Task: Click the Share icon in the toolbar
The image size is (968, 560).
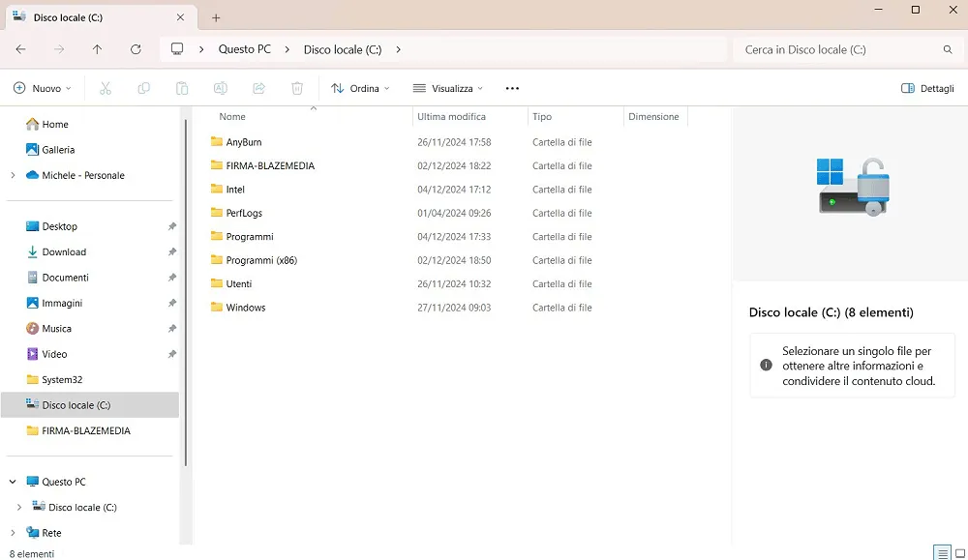Action: (x=258, y=88)
